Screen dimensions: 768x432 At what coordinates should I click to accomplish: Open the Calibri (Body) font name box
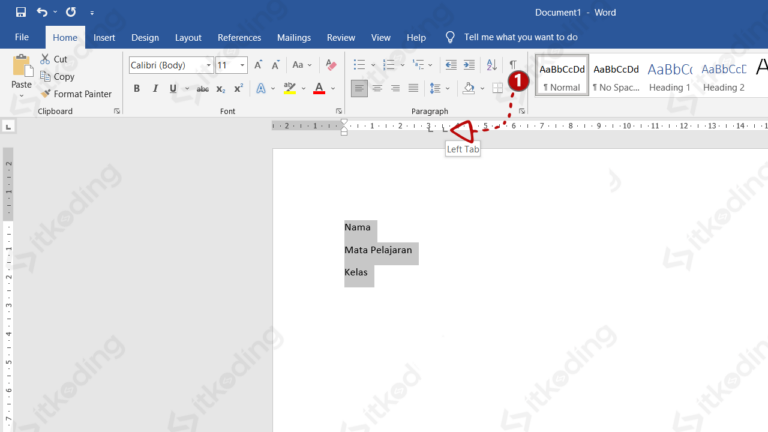tap(171, 65)
